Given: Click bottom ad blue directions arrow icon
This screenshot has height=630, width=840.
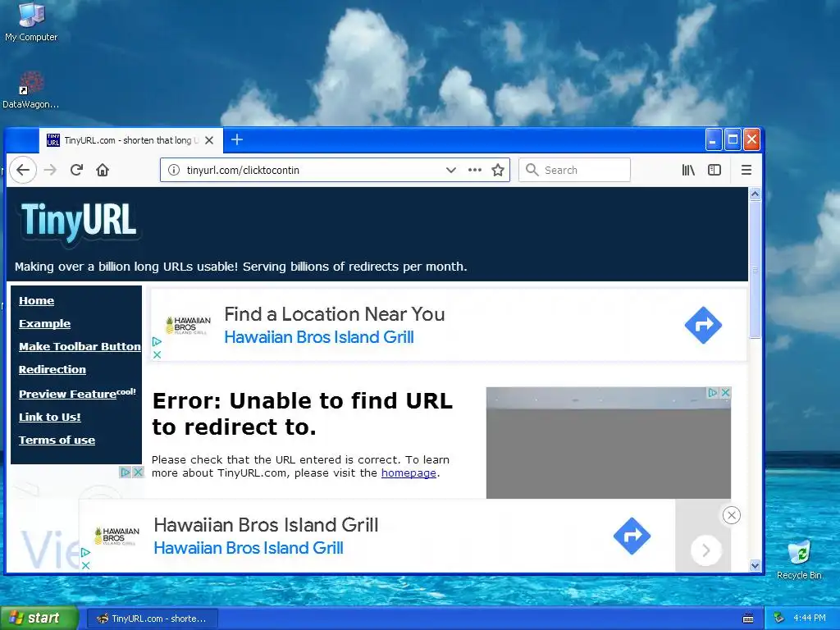Looking at the screenshot, I should click(632, 536).
